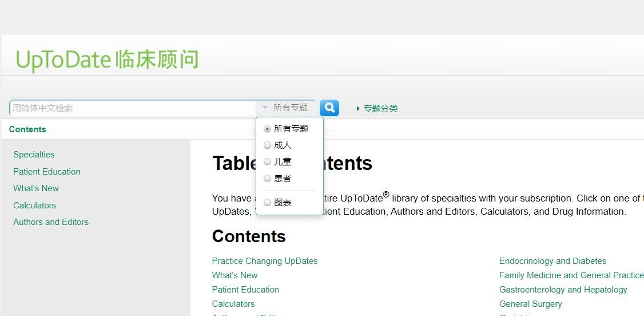The width and height of the screenshot is (644, 316).
Task: Open the Gastroenterology and Hepatology link
Action: (x=563, y=290)
